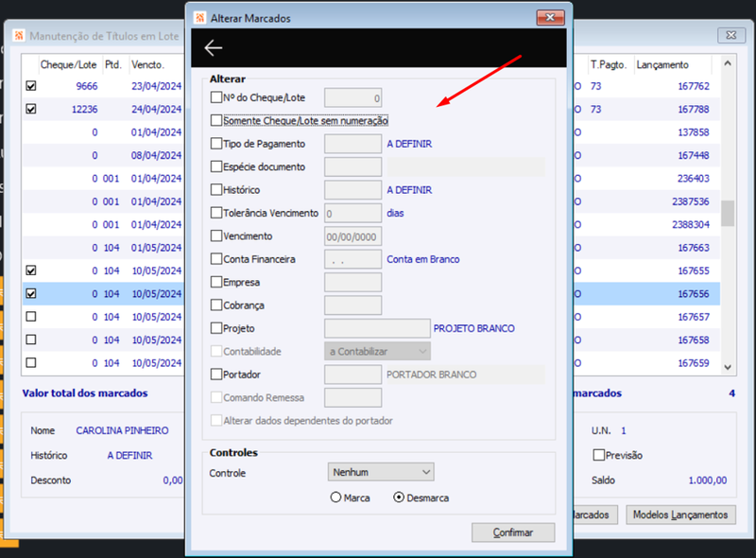Toggle the Previsão checkbox in background window

pos(599,455)
